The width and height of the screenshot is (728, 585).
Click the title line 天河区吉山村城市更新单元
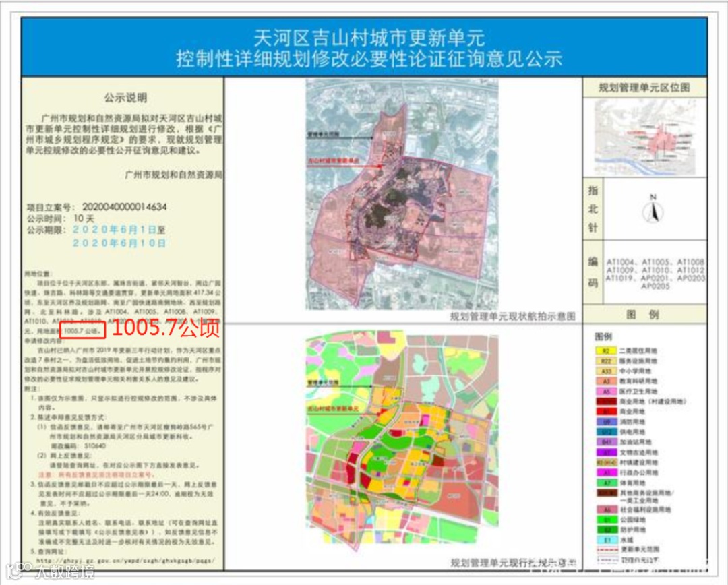click(369, 38)
